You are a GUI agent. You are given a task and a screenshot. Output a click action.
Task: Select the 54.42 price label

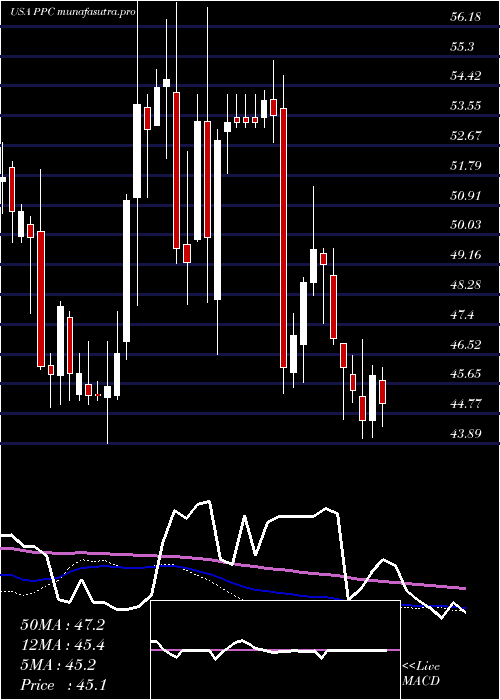465,76
